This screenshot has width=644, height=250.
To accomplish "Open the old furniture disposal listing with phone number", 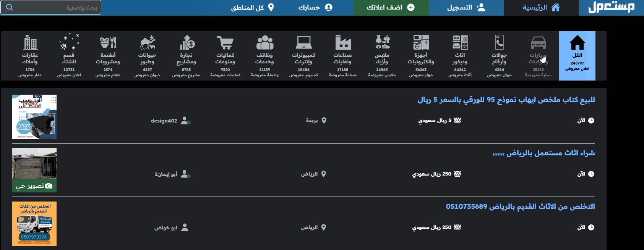I will click(x=520, y=206).
